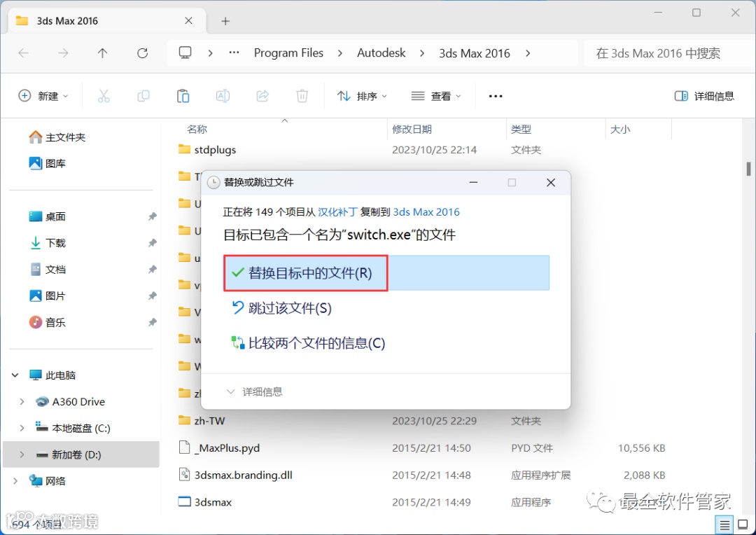Open 音乐 in the sidebar

click(x=48, y=322)
